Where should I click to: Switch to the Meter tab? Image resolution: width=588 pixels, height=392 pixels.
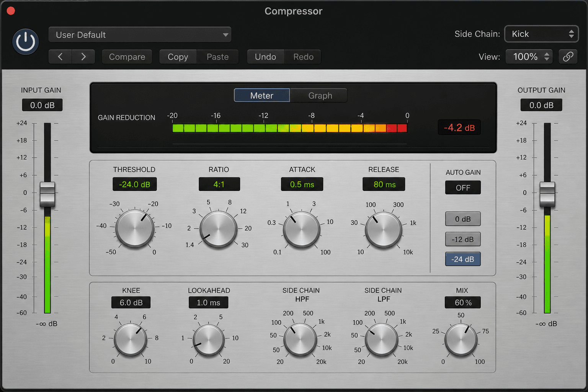click(x=262, y=95)
